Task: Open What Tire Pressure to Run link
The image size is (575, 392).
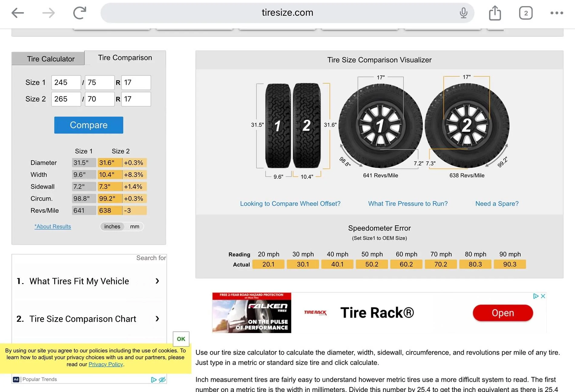Action: 408,204
